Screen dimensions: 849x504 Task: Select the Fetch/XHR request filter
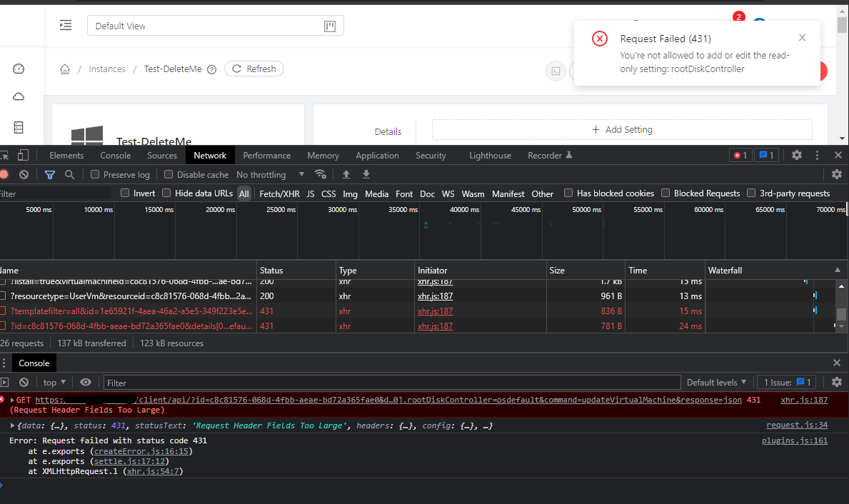click(x=279, y=193)
